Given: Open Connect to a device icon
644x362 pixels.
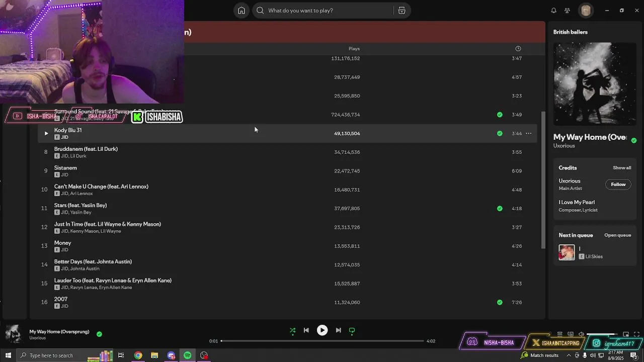Looking at the screenshot, I should click(x=571, y=334).
